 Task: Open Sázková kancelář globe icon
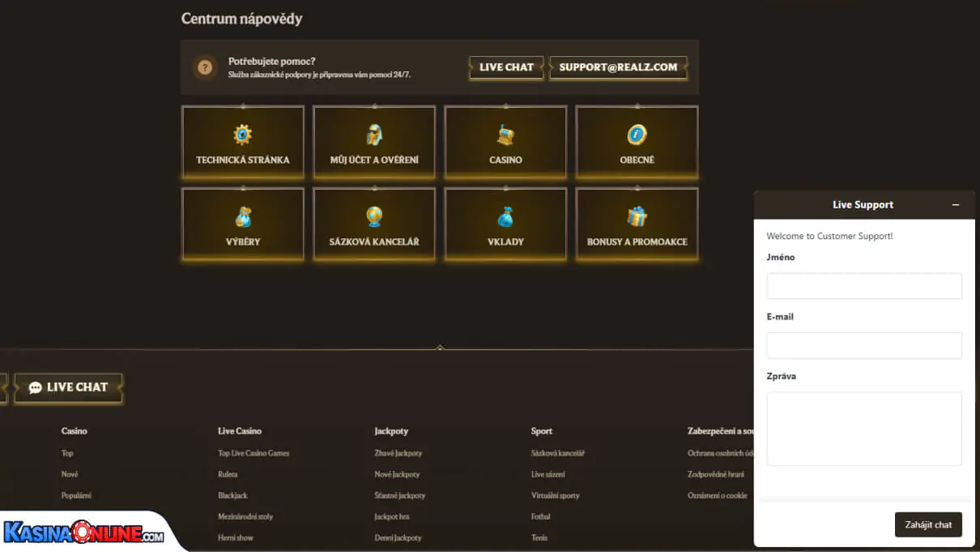(373, 216)
